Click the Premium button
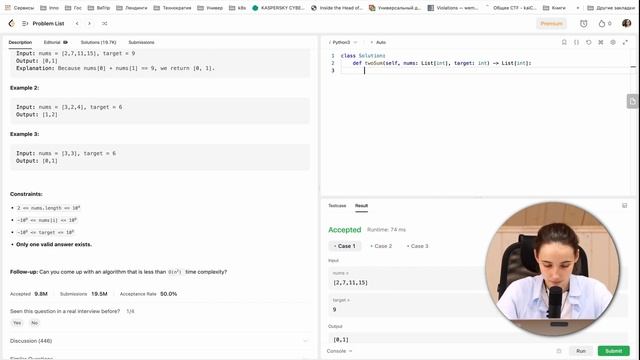Image resolution: width=640 pixels, height=360 pixels. click(x=551, y=24)
